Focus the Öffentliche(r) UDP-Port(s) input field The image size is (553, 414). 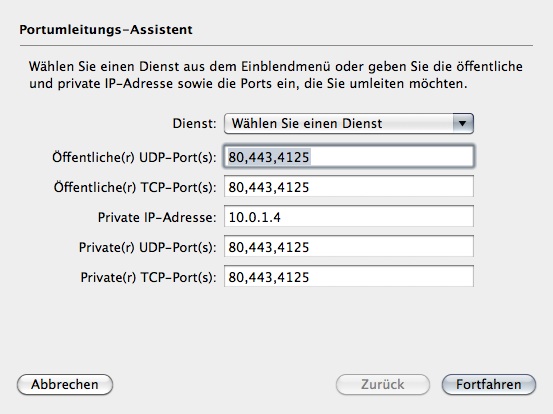pos(349,156)
